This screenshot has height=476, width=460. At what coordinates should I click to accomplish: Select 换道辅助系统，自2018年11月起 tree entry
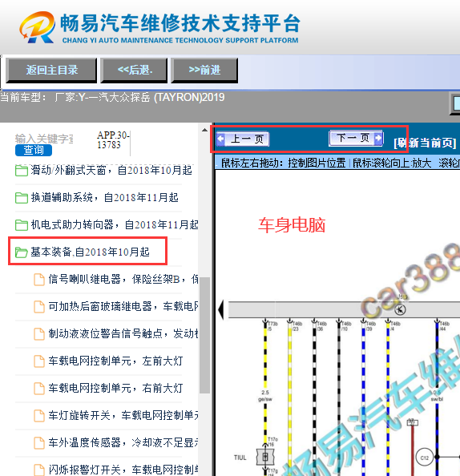point(104,198)
